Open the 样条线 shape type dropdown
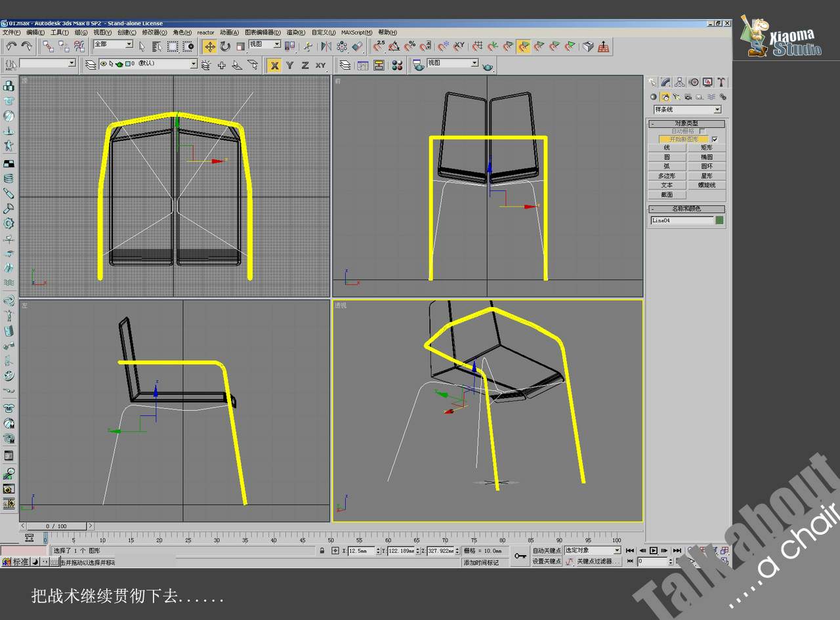 tap(717, 110)
